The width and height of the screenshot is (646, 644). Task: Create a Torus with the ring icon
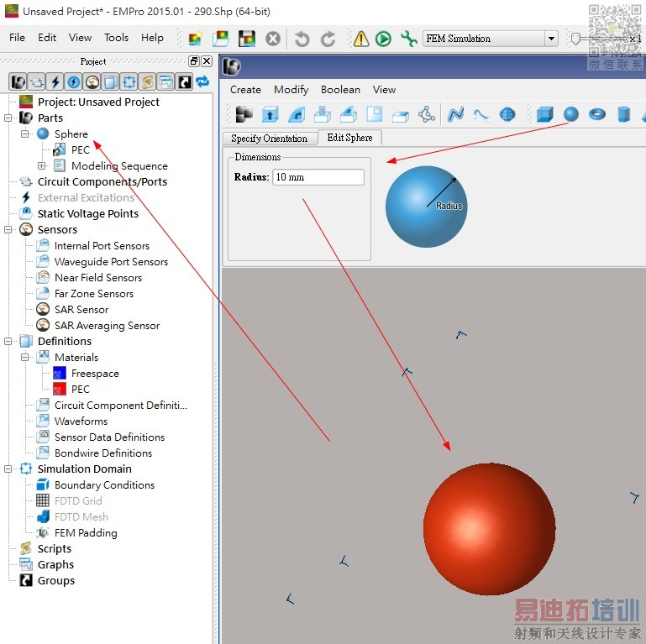(597, 114)
